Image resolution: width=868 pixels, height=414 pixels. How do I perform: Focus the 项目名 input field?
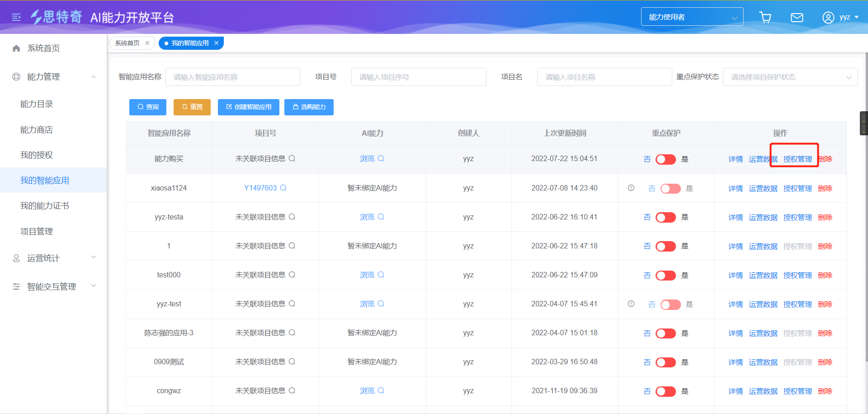pyautogui.click(x=604, y=77)
